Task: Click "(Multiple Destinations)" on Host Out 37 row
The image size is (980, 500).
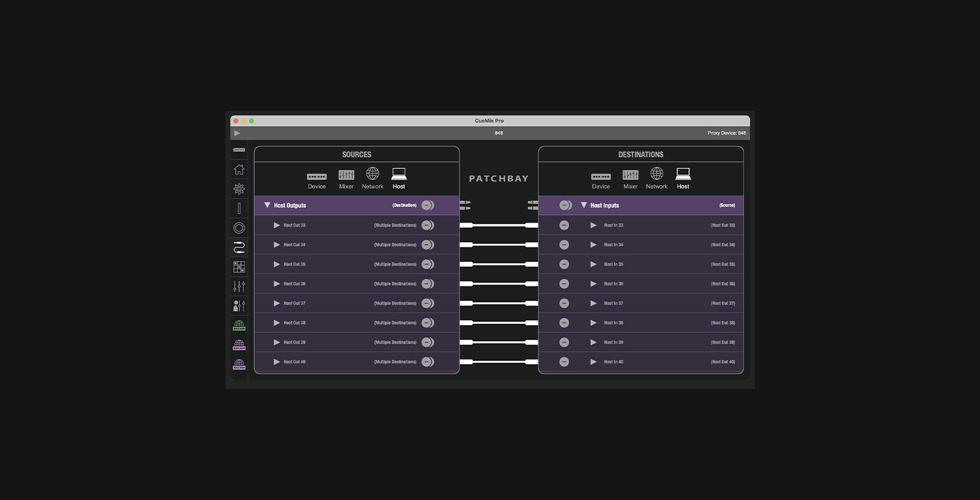Action: (x=395, y=303)
